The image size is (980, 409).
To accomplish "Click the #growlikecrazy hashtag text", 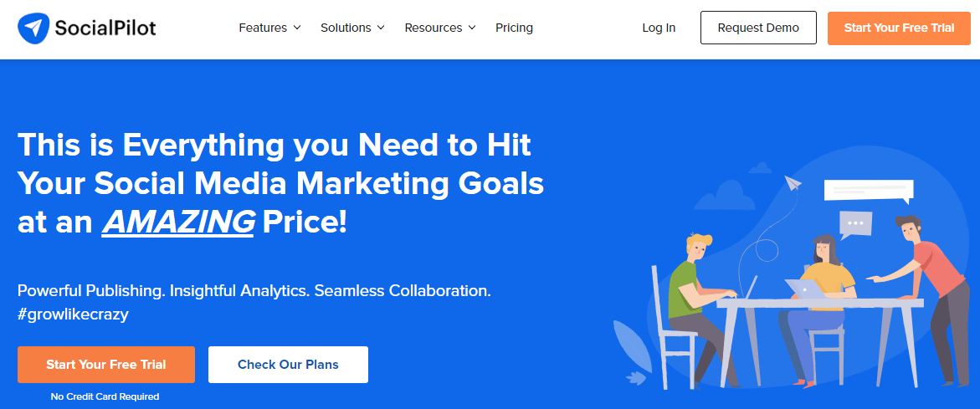I will pos(73,314).
